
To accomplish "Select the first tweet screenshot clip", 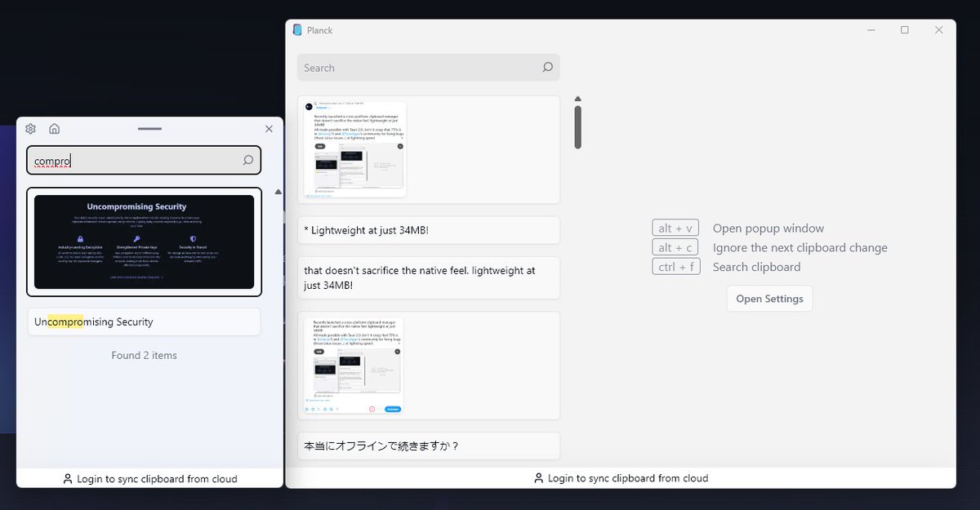I will pos(428,149).
